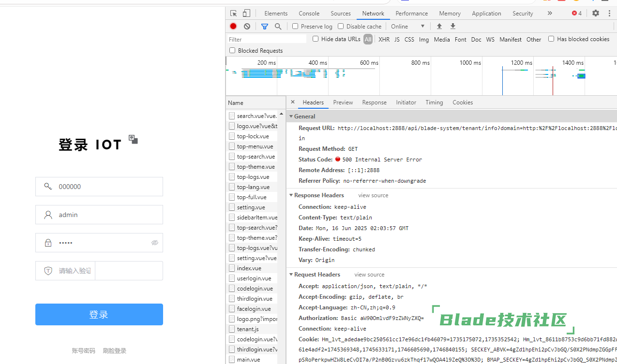Screen dimensions: 617x364
Task: Show the 4 console errors badge
Action: coord(577,14)
